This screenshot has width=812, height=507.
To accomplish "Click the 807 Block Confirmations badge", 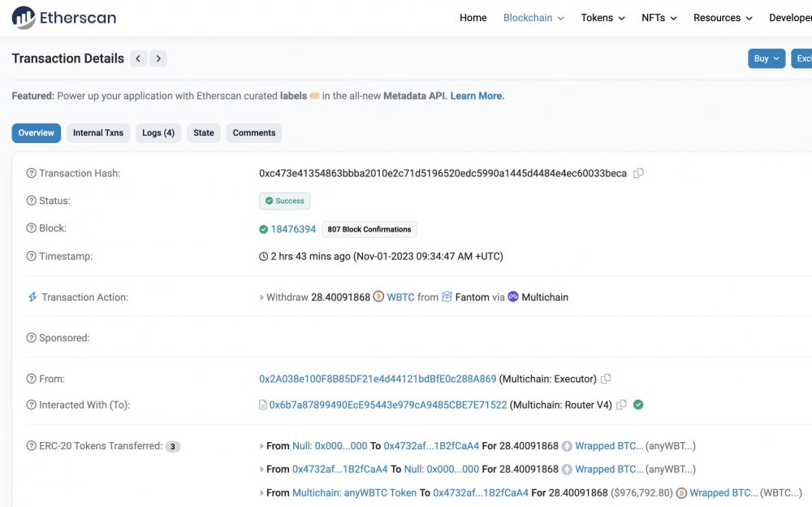I will [x=369, y=229].
